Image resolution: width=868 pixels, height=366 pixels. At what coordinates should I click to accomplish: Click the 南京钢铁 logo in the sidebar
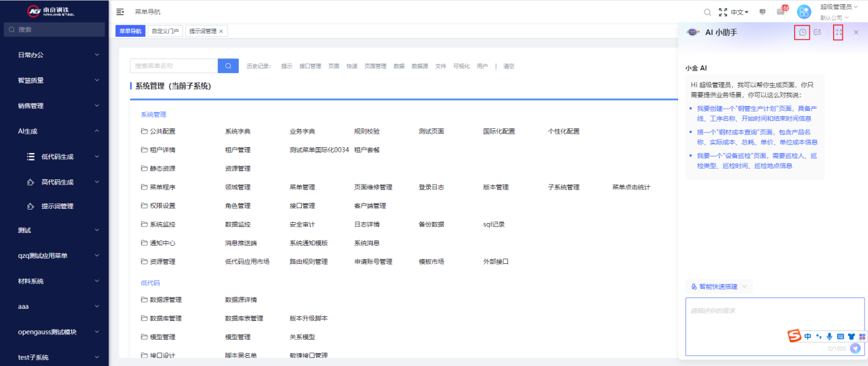coord(52,11)
